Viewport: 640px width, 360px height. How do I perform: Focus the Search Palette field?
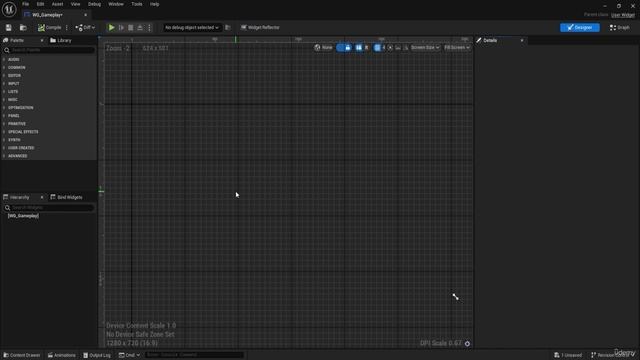(x=49, y=50)
